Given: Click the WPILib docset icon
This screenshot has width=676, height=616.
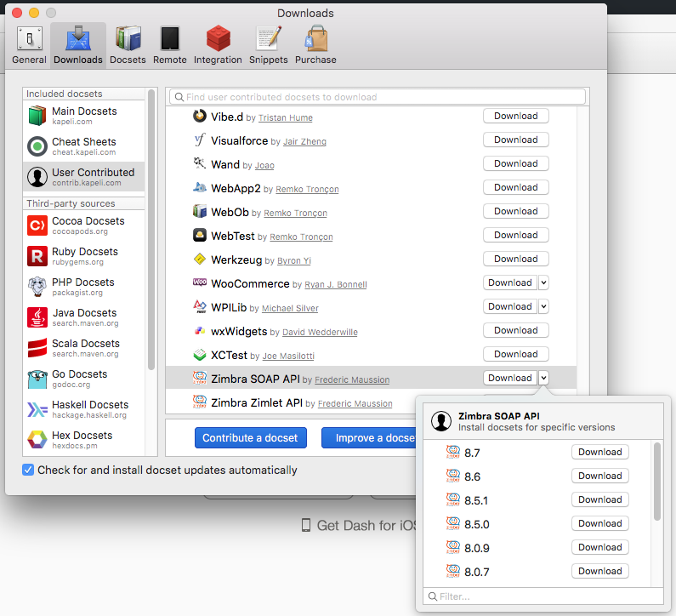Looking at the screenshot, I should 199,306.
